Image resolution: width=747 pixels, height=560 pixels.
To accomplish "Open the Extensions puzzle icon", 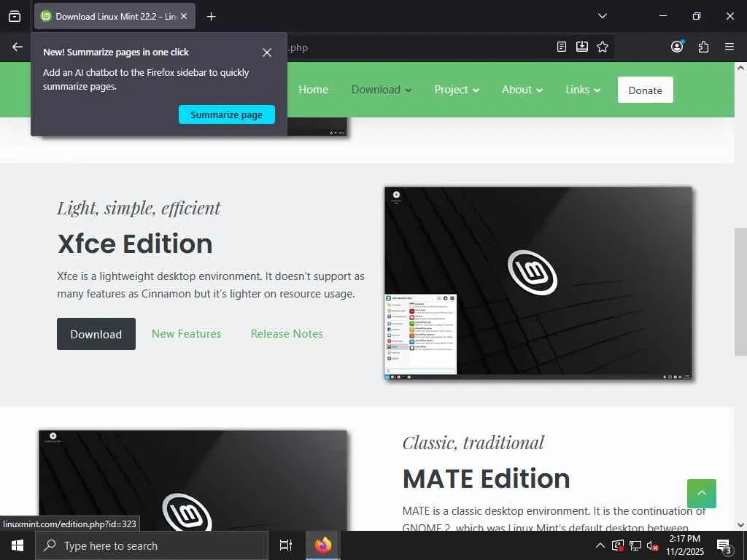I will (703, 47).
